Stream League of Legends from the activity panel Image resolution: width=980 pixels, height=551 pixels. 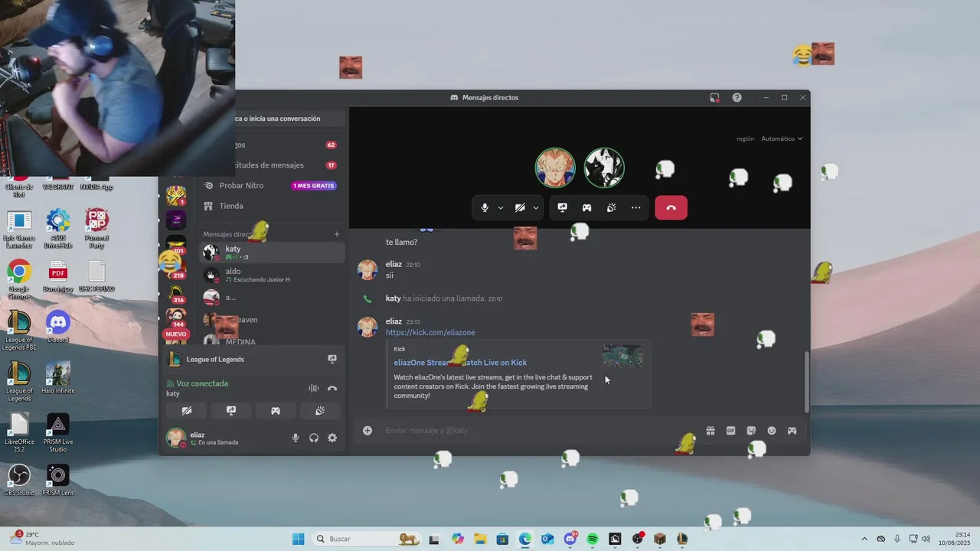[332, 359]
